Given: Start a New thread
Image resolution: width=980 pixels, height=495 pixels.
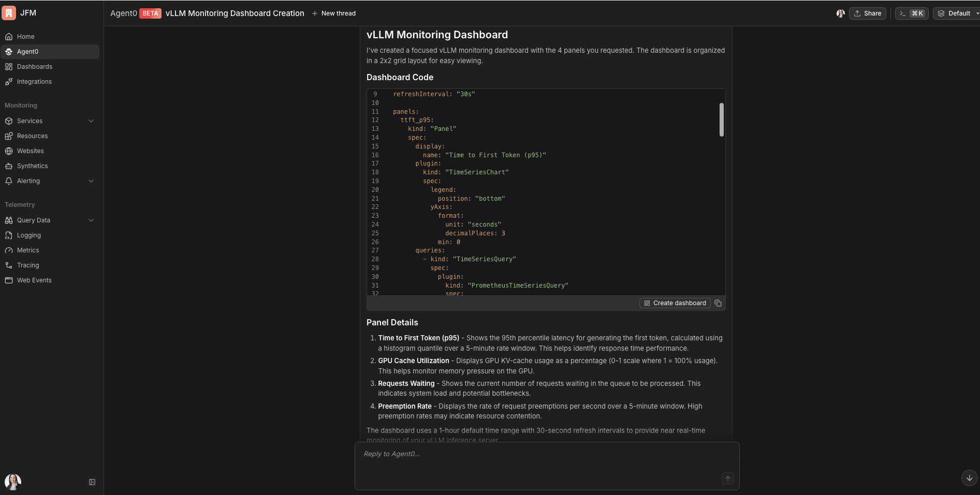Looking at the screenshot, I should tap(334, 13).
